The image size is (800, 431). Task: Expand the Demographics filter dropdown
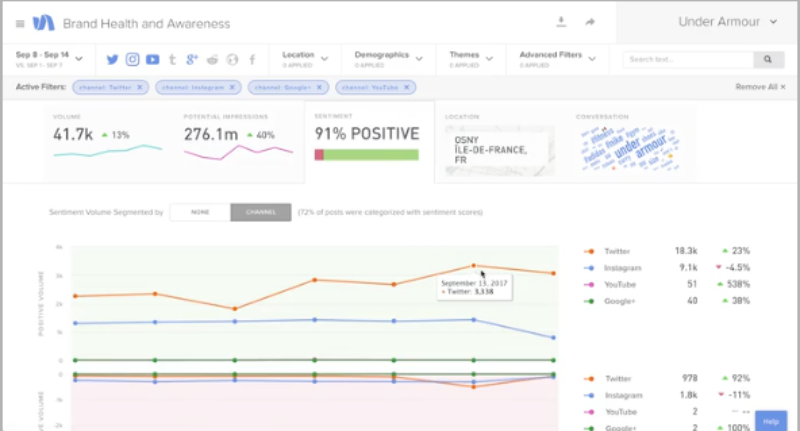(x=389, y=59)
